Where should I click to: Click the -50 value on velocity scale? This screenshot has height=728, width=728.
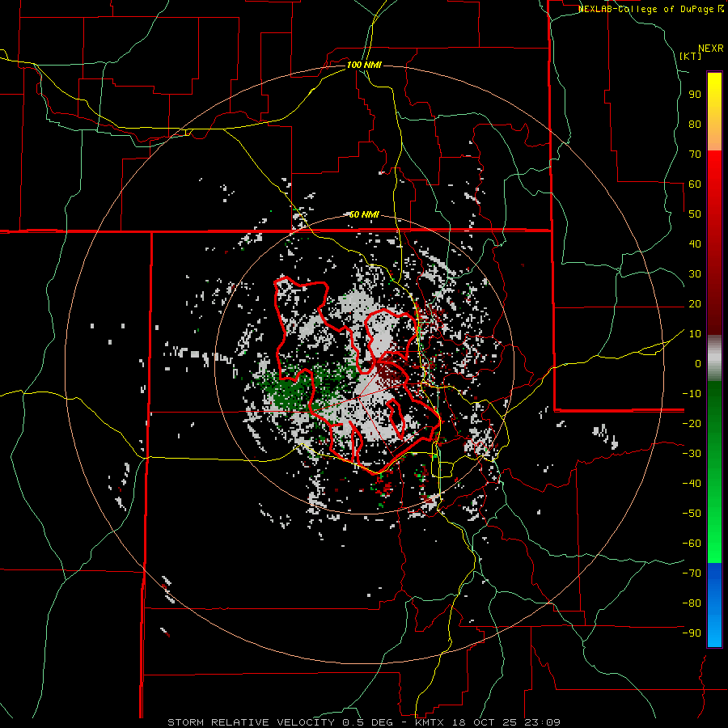coord(692,513)
